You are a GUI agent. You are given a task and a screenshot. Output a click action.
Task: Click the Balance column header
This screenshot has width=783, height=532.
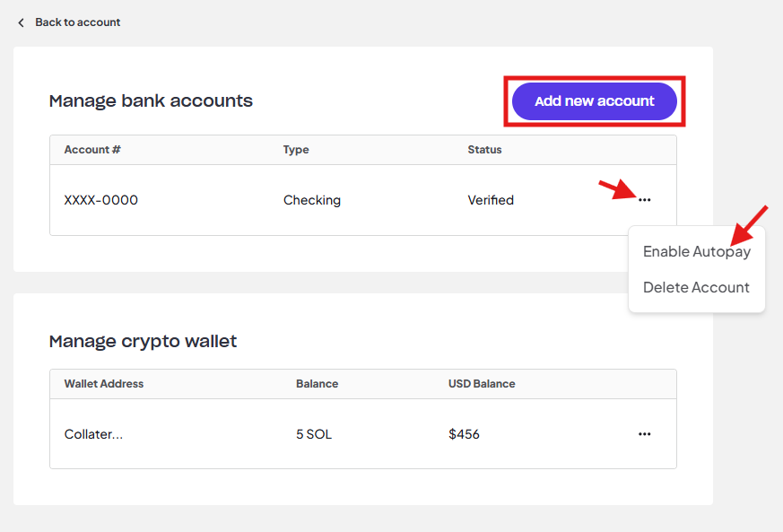point(318,384)
